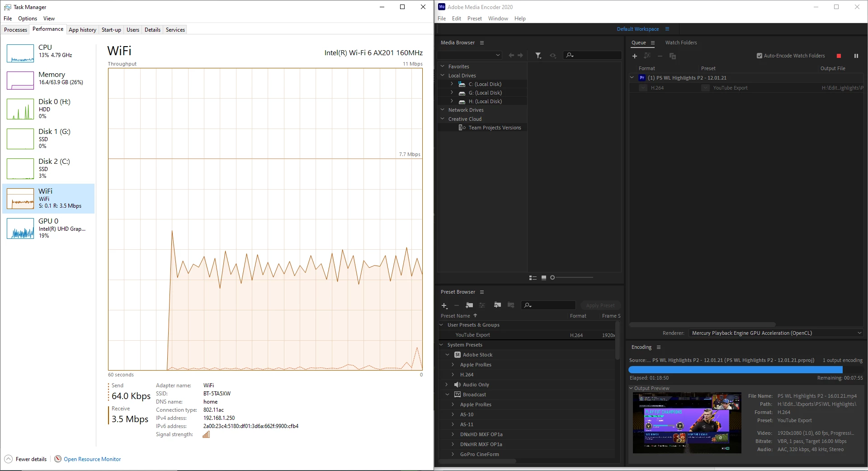The image size is (868, 471).
Task: Open the Queue panel menu icon
Action: click(x=653, y=43)
